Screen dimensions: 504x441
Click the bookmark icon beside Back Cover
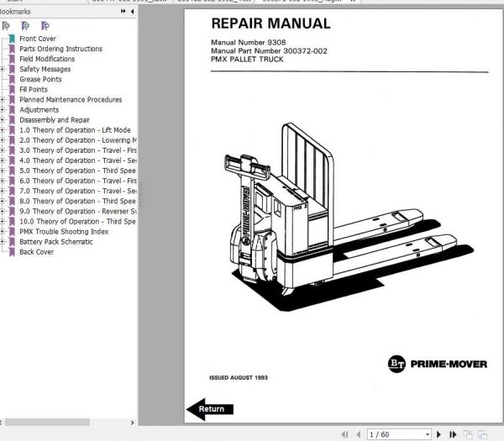pos(12,252)
